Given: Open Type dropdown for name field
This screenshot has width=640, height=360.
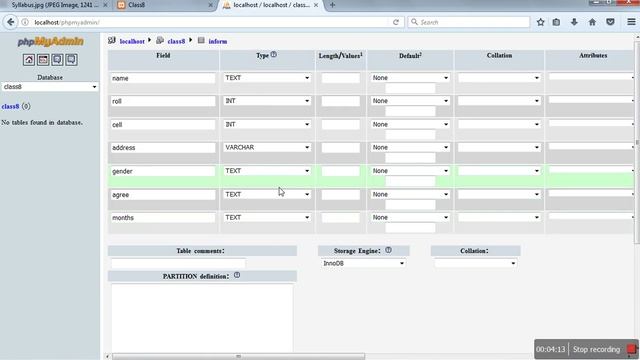Looking at the screenshot, I should pyautogui.click(x=267, y=78).
